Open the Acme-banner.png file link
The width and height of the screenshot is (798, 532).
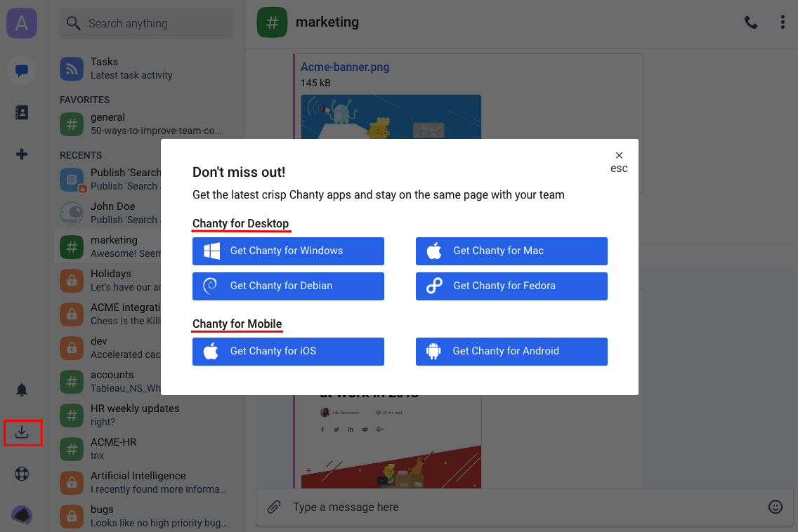[345, 67]
